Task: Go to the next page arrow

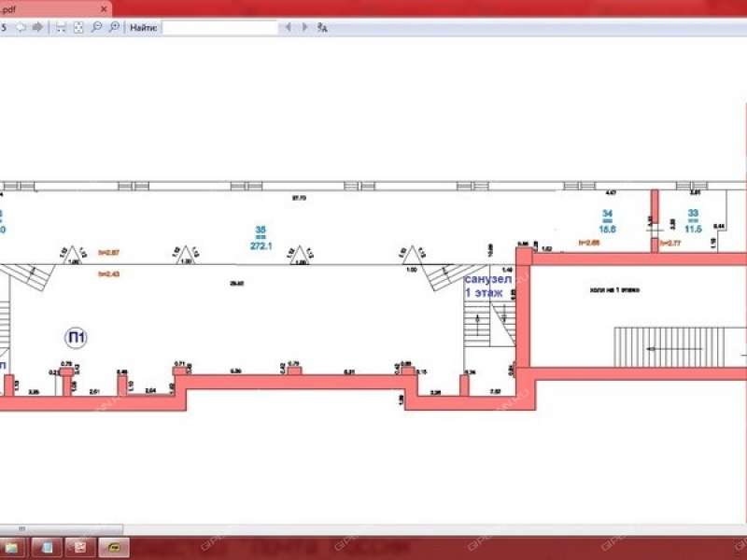Action: (37, 27)
